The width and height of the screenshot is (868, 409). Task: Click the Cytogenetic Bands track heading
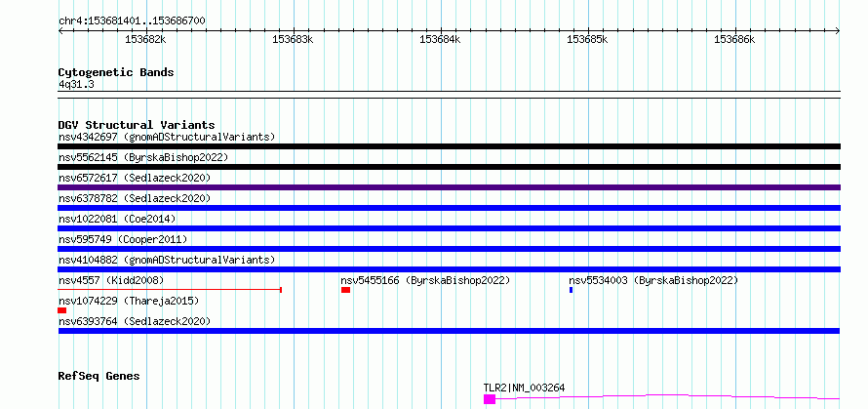(116, 72)
